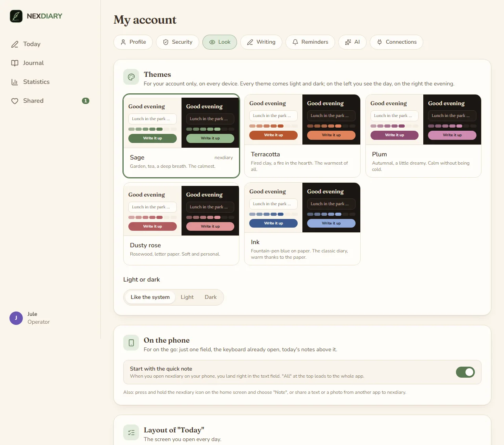Open the Connections tab

point(397,42)
